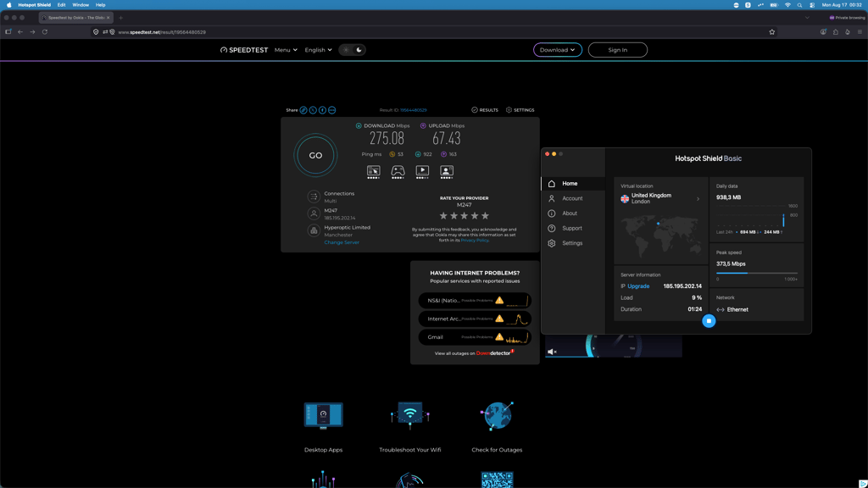Click the Upgrade link in Server information
Screen dimensions: 868x488
coord(638,286)
